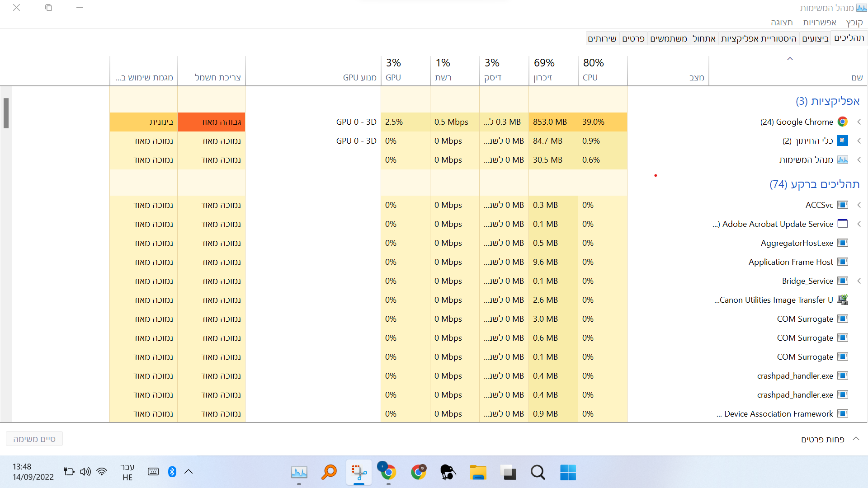Sort by the מצב status column header

pos(668,70)
